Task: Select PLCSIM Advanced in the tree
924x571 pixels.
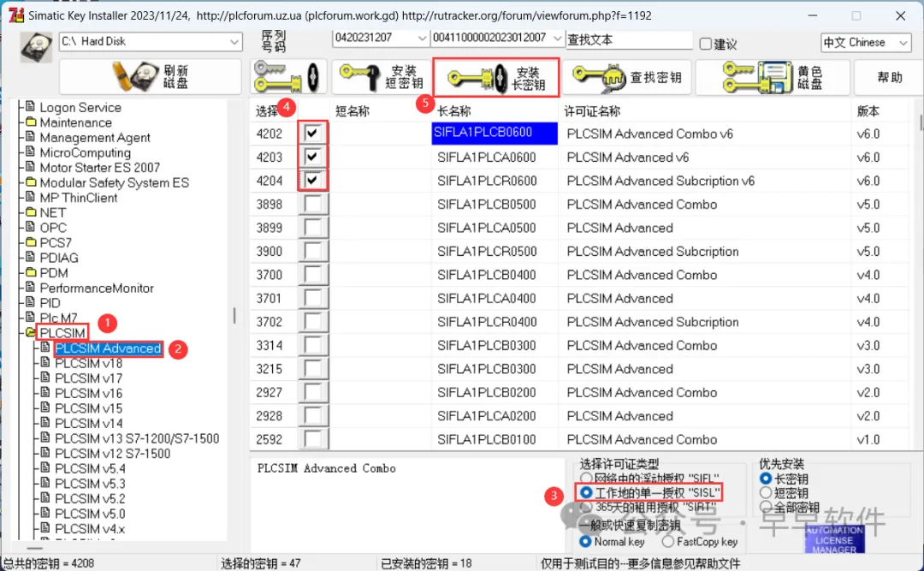Action: [x=108, y=348]
